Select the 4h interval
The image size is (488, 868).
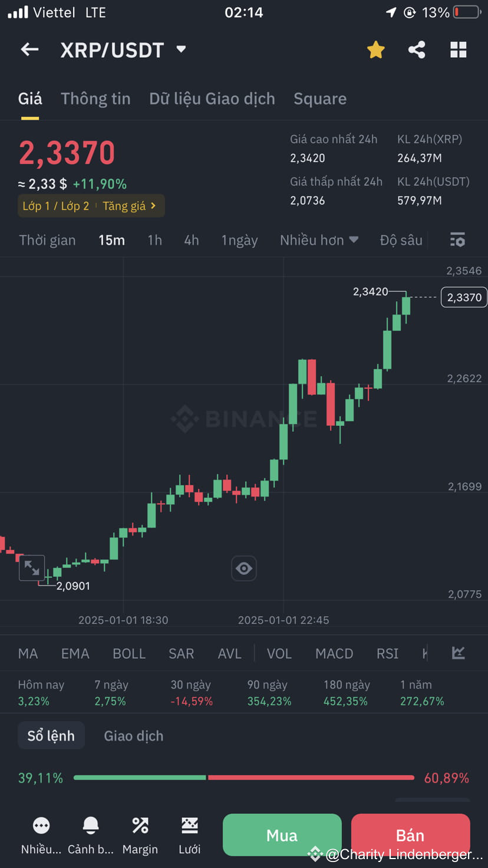[x=192, y=240]
